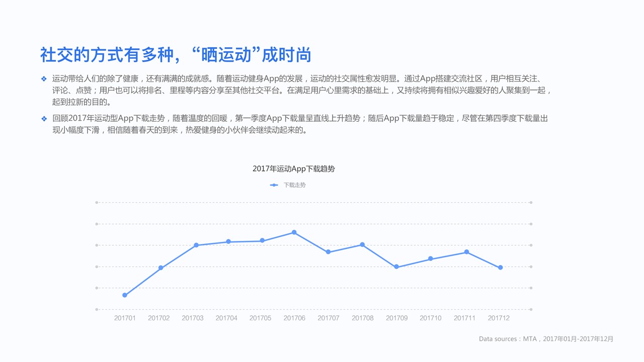The width and height of the screenshot is (644, 362).
Task: Click the legend line marker icon
Action: click(274, 185)
